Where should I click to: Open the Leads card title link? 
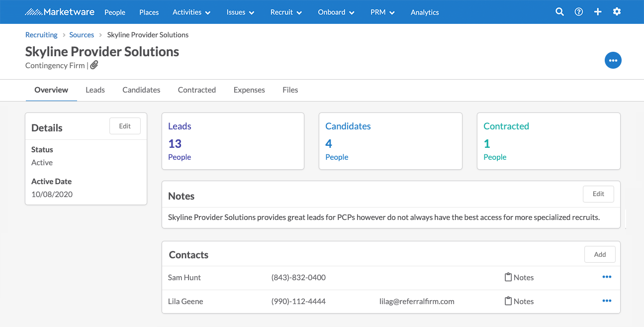pos(180,126)
